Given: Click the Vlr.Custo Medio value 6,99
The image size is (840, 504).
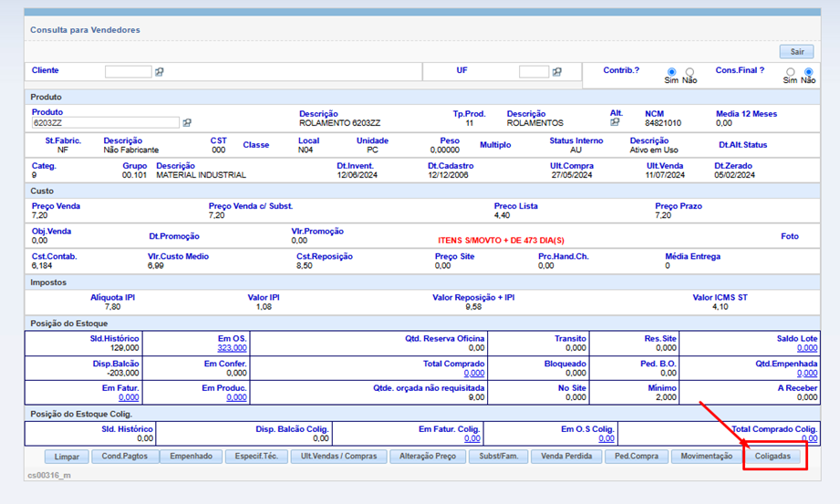Looking at the screenshot, I should pyautogui.click(x=156, y=265).
